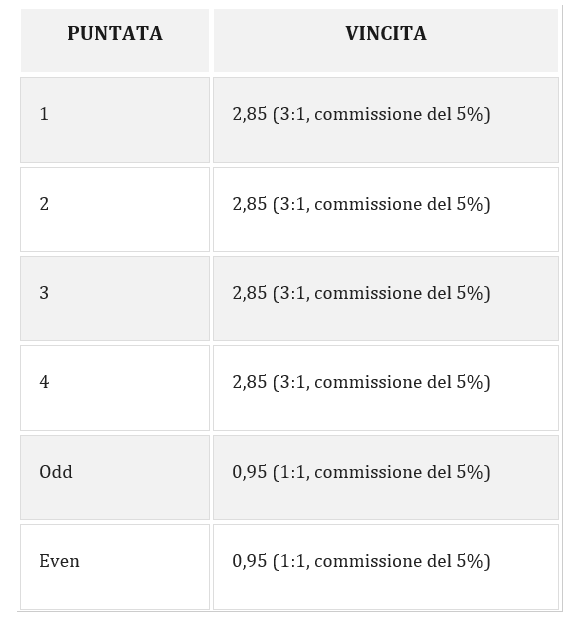Click the PUNTATA column header
Viewport: 587px width, 618px height.
115,41
